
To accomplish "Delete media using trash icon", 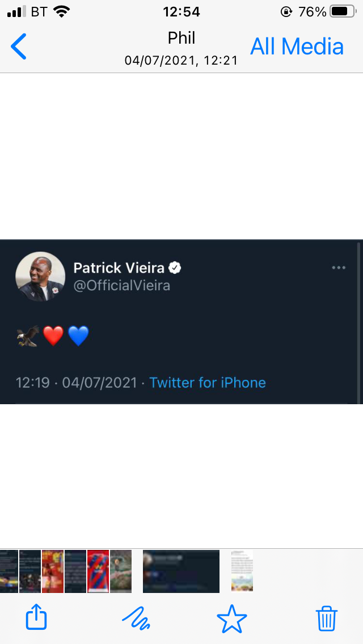I will (x=326, y=618).
